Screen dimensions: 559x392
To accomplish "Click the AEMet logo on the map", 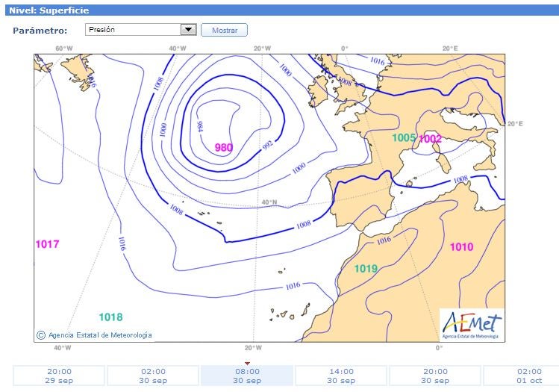I will click(471, 325).
